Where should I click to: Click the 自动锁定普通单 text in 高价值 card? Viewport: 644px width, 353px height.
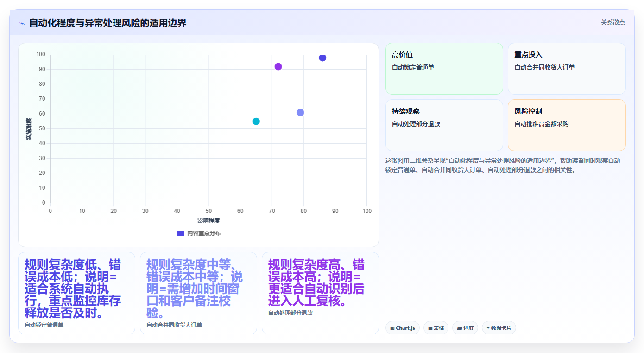pos(413,67)
